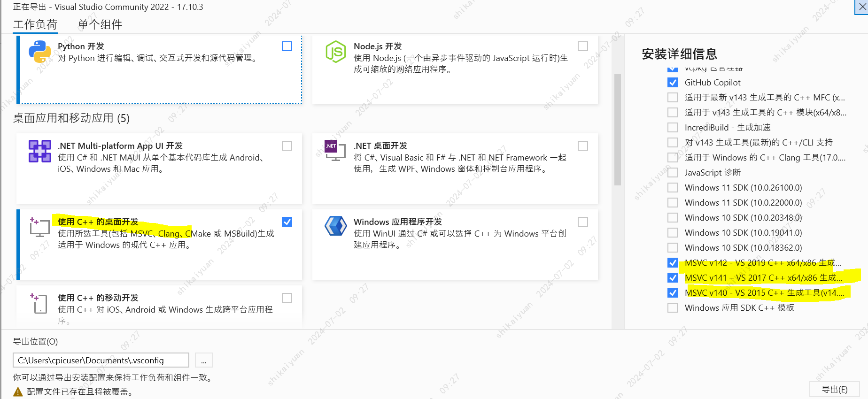Uncheck 使用 C++ 的桌面开发 workload
The width and height of the screenshot is (868, 399).
[287, 222]
